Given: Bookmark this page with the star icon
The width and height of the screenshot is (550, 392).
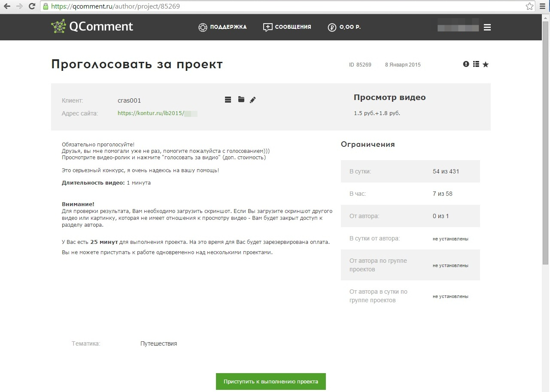Looking at the screenshot, I should coord(530,6).
